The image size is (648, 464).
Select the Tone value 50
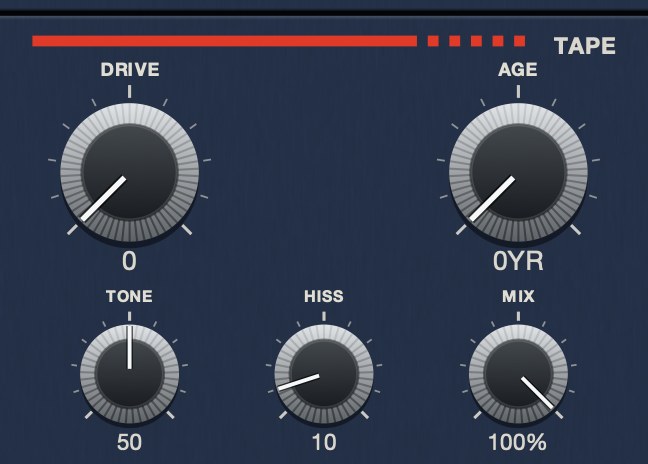[x=129, y=443]
